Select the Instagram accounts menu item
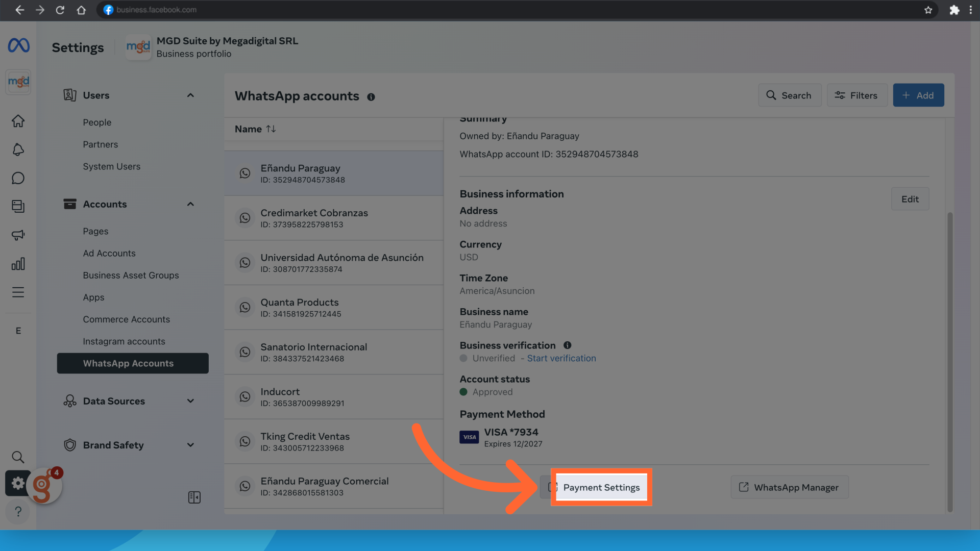 [124, 341]
